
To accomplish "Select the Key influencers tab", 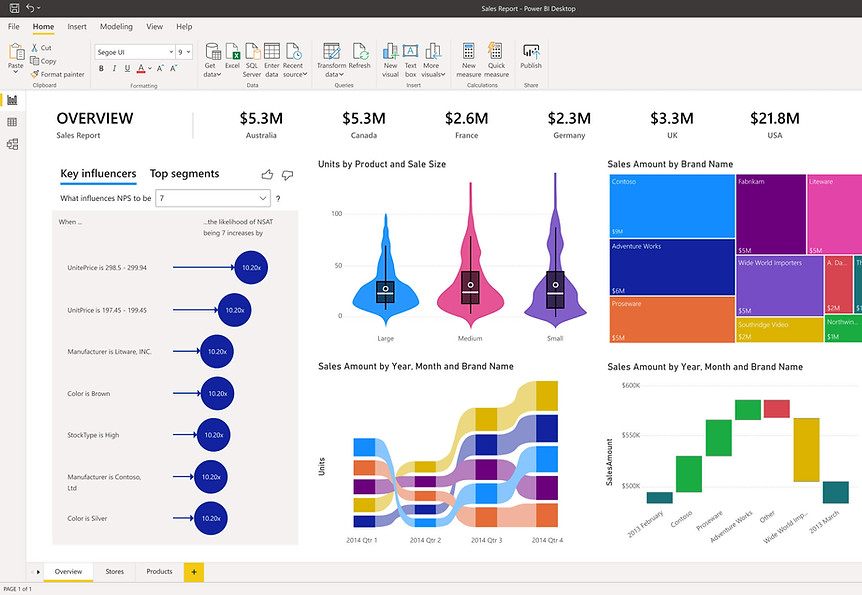I will 98,174.
